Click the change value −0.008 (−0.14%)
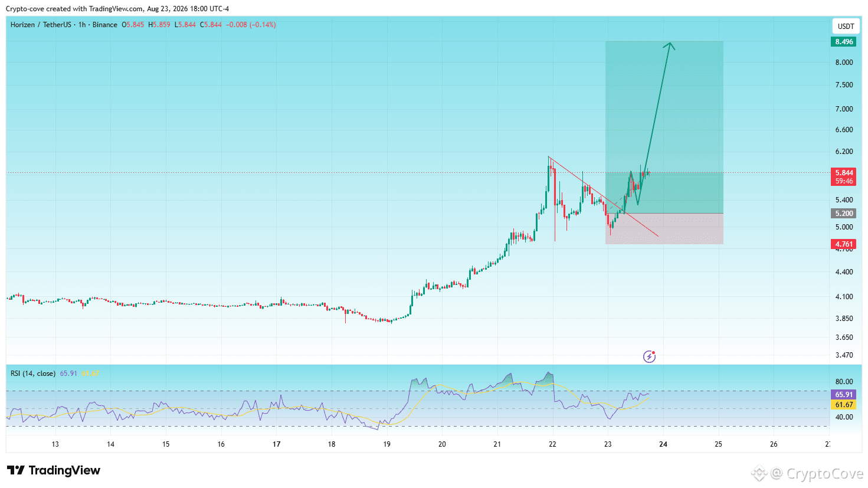Viewport: 868px width, 488px height. coord(251,25)
